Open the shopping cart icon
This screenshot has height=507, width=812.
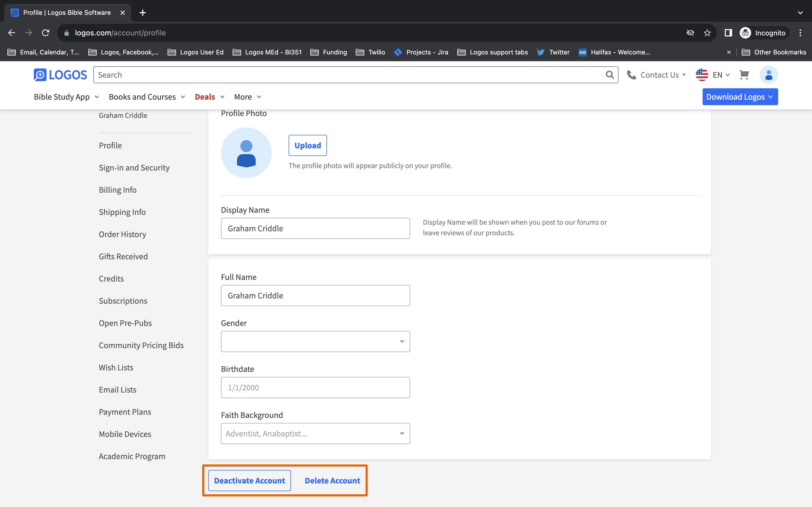(x=744, y=75)
